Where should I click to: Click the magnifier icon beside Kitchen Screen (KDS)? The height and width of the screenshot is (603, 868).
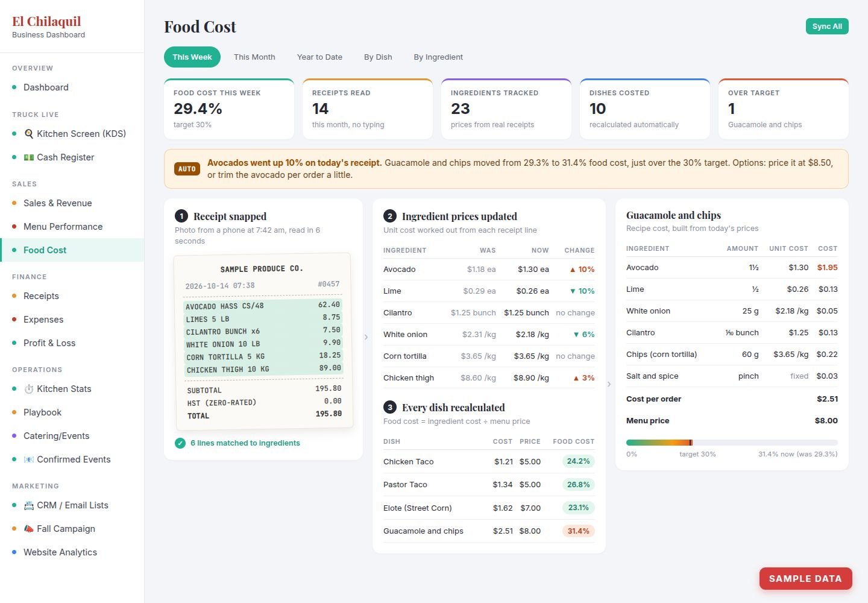pos(28,134)
